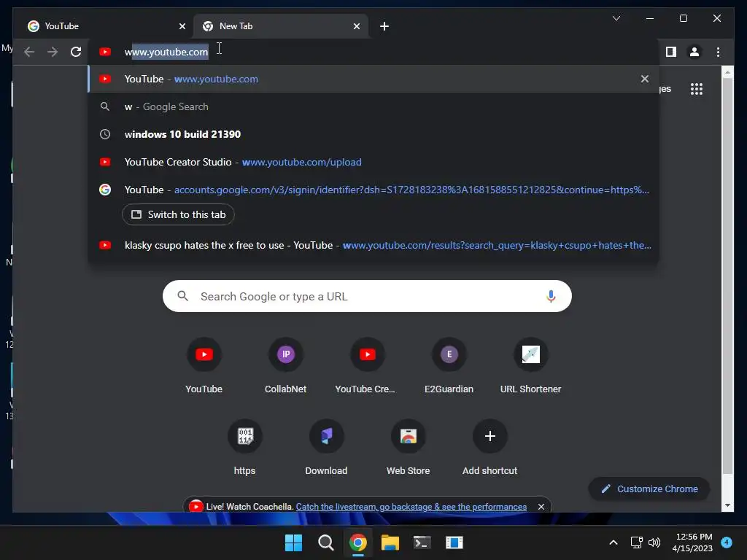
Task: Close the New Tab tab
Action: coord(356,26)
